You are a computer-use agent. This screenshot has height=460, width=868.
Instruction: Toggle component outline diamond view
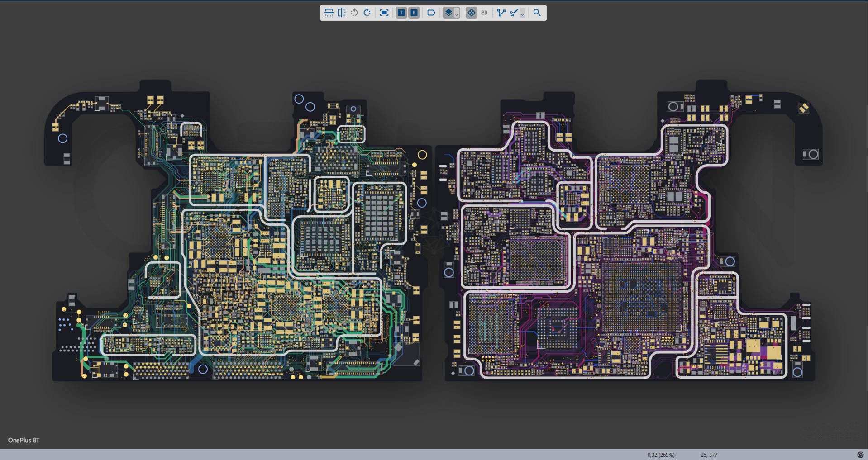click(471, 13)
